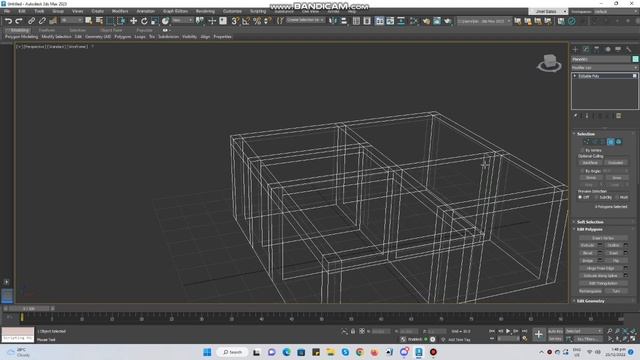Click the Bevel button
Image resolution: width=640 pixels, height=360 pixels.
pos(588,253)
